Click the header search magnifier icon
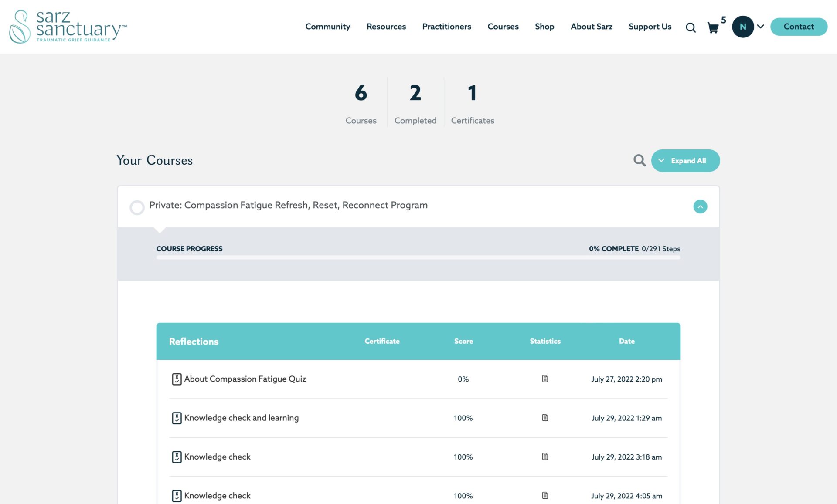This screenshot has width=837, height=504. pos(690,28)
